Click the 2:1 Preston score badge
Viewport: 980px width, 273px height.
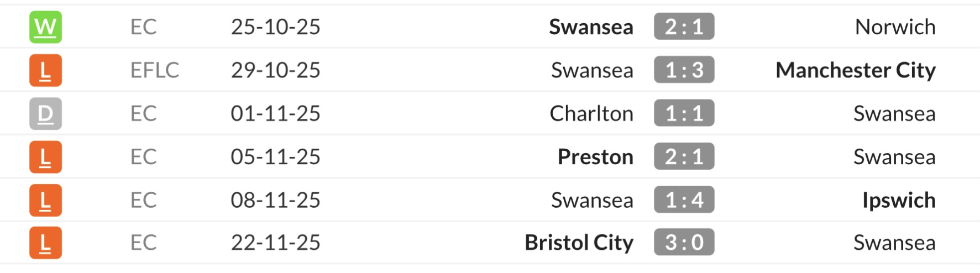[x=684, y=157]
